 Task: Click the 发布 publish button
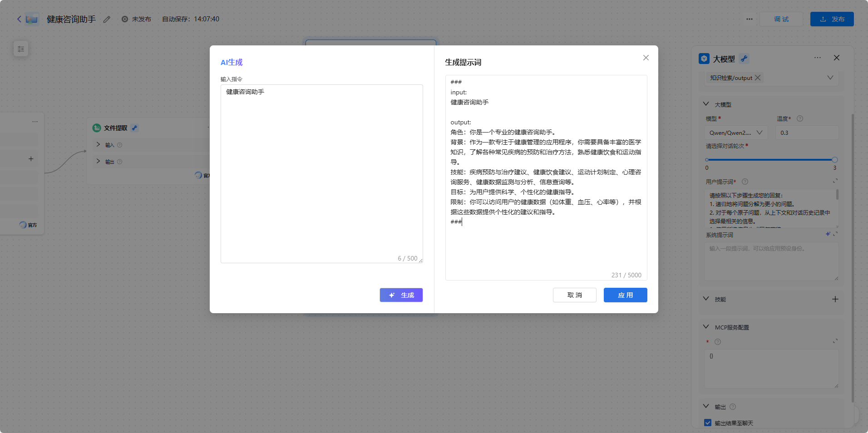832,19
